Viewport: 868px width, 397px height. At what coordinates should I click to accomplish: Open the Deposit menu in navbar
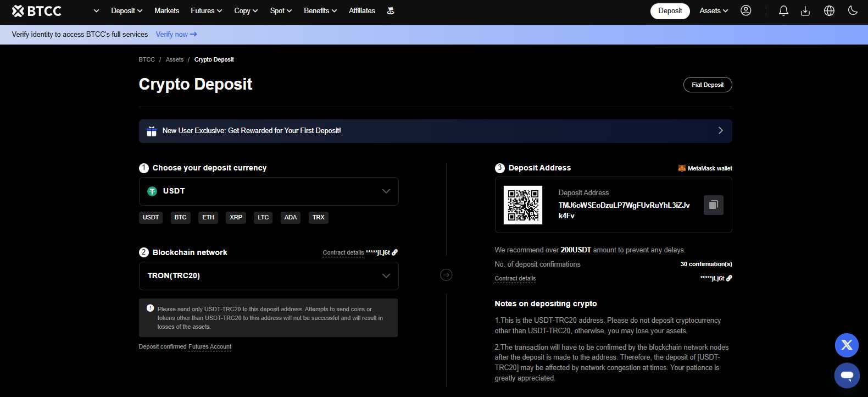(126, 10)
